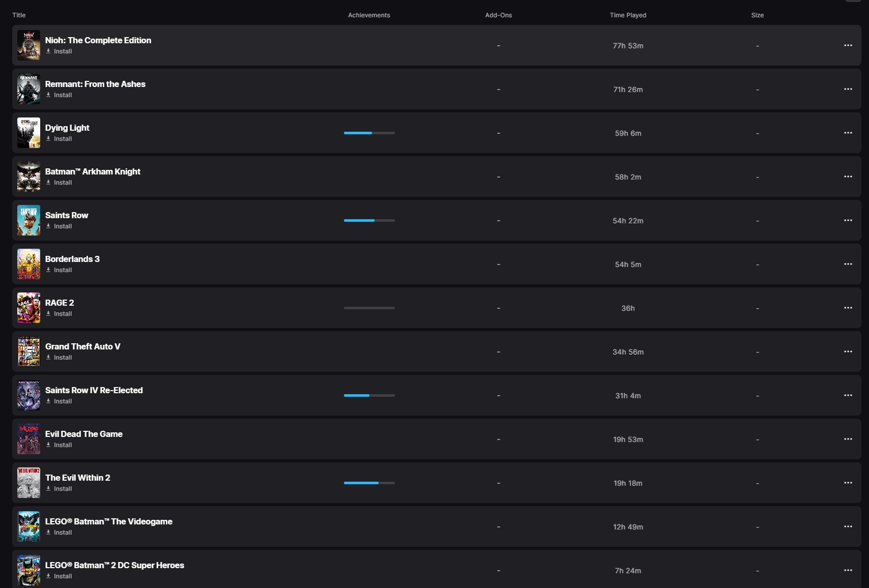Viewport: 869px width, 588px height.
Task: Click the 34h 56m time played value
Action: (628, 352)
